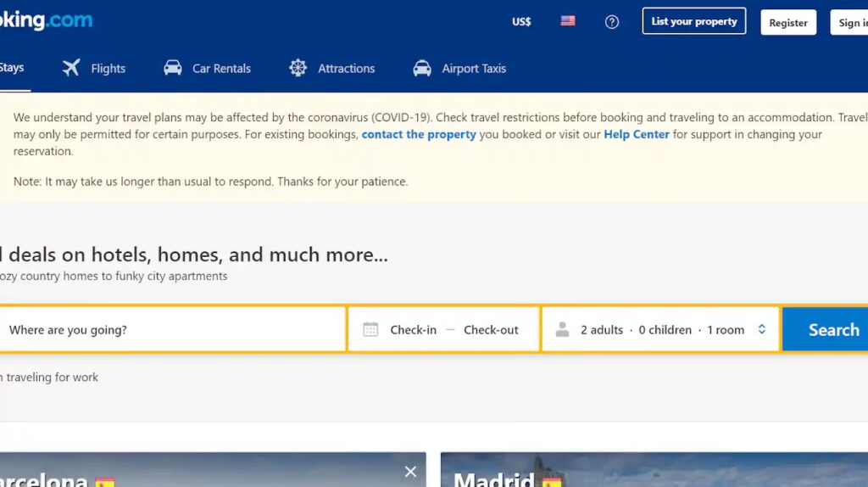Viewport: 868px width, 487px height.
Task: Click the List your property button
Action: click(x=694, y=21)
